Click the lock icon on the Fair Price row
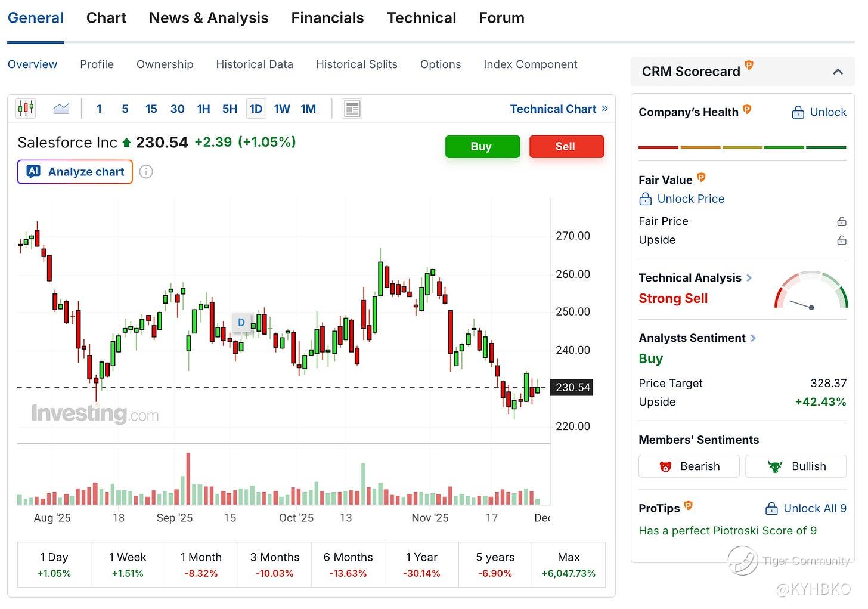 pos(842,221)
